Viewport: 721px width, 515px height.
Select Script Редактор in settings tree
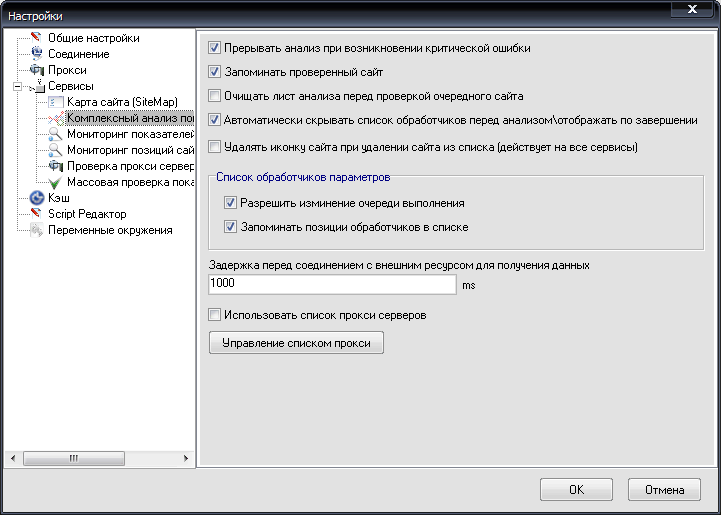[x=86, y=214]
